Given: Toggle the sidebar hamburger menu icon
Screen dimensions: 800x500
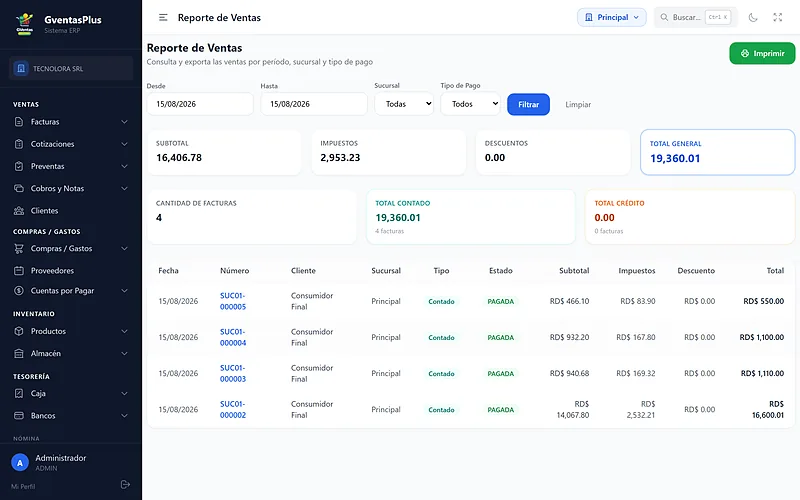Looking at the screenshot, I should click(163, 17).
